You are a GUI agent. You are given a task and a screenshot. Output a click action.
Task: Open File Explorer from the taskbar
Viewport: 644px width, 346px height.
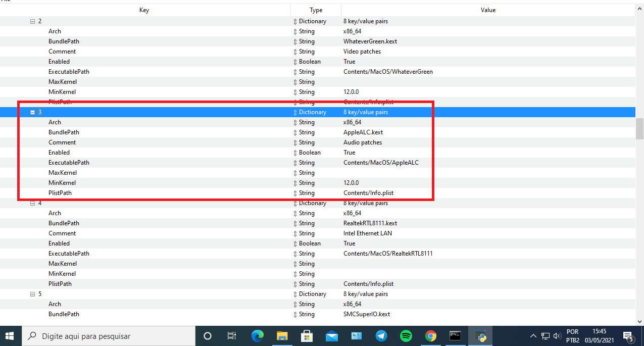pos(282,336)
